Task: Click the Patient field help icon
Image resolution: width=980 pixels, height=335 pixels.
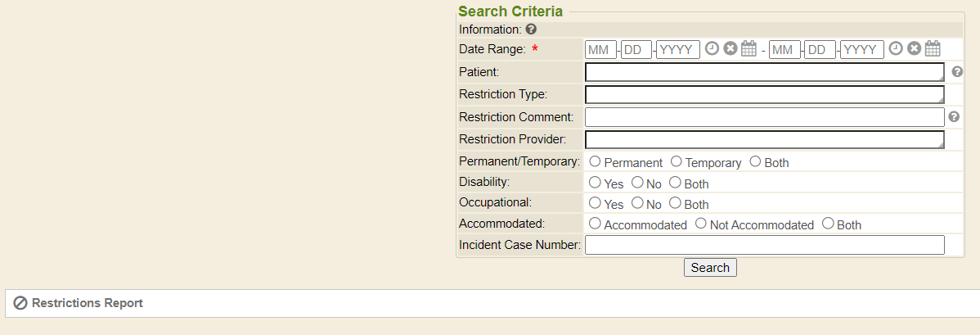Action: click(x=957, y=72)
